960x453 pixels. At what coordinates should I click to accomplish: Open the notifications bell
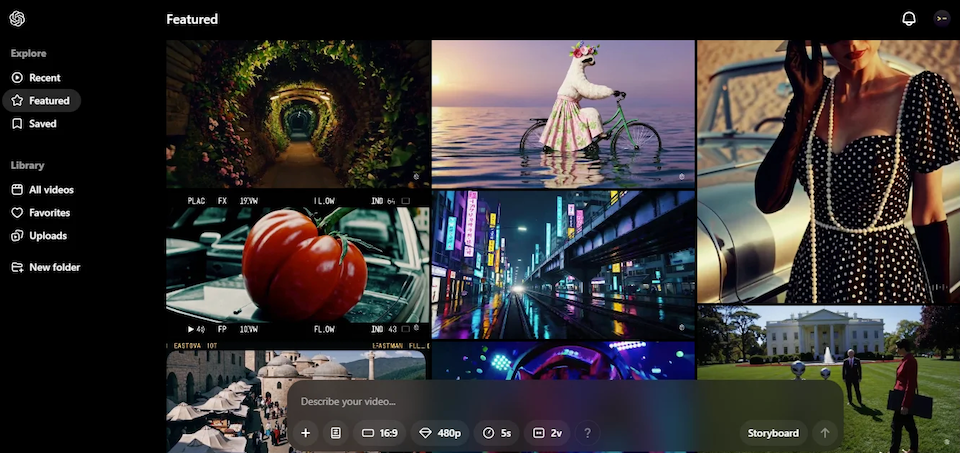(909, 19)
